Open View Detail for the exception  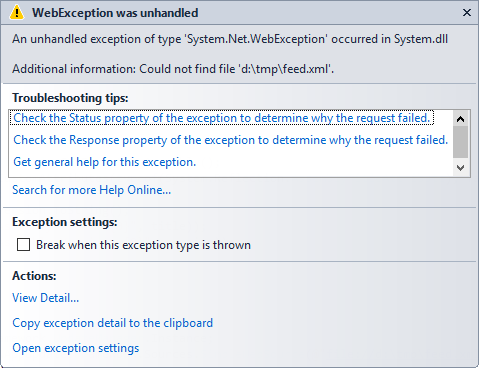point(45,298)
